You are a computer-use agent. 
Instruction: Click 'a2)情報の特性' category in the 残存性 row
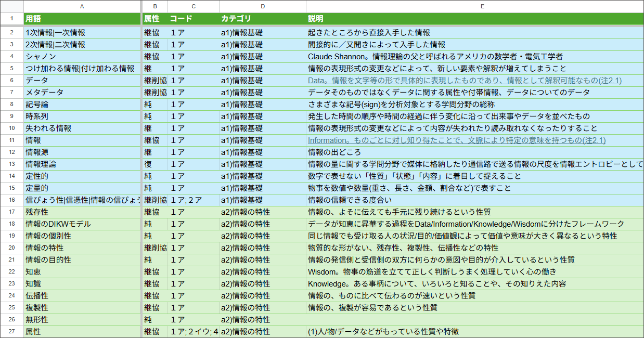[x=263, y=212]
